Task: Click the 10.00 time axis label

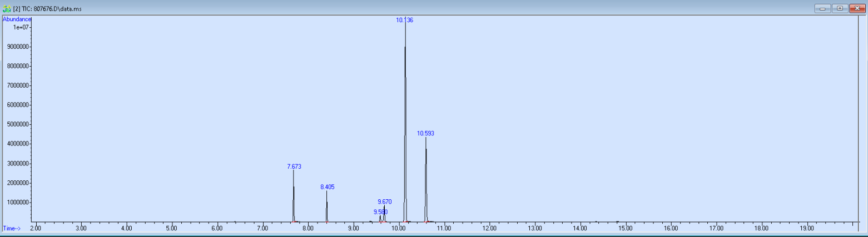Action: click(x=399, y=228)
